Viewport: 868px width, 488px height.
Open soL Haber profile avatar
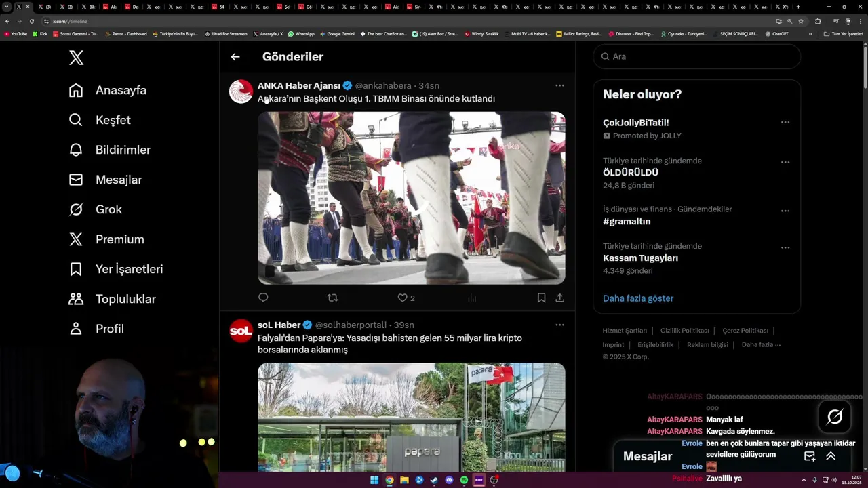(x=241, y=331)
